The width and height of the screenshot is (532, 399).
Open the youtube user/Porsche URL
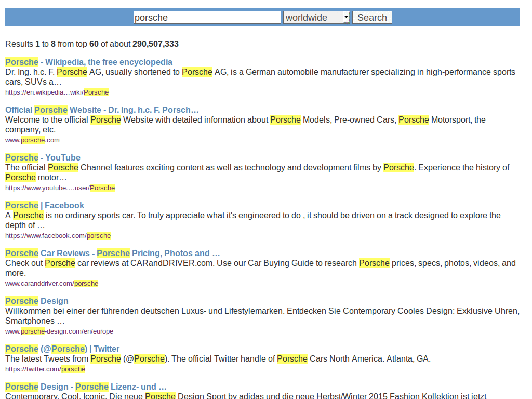tap(60, 188)
